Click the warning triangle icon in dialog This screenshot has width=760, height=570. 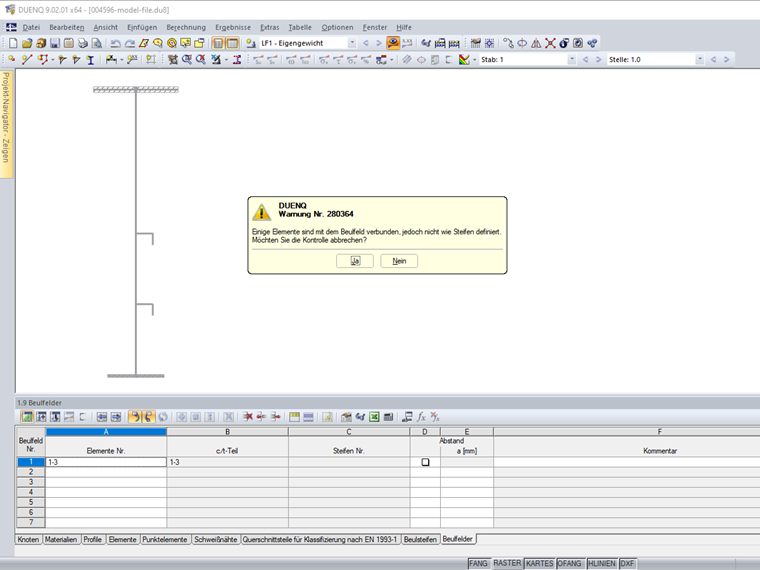262,212
